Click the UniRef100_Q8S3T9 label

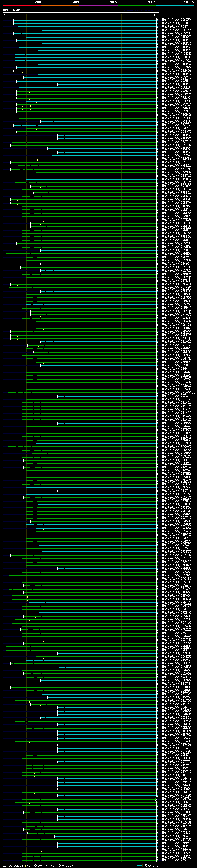pyautogui.click(x=177, y=111)
